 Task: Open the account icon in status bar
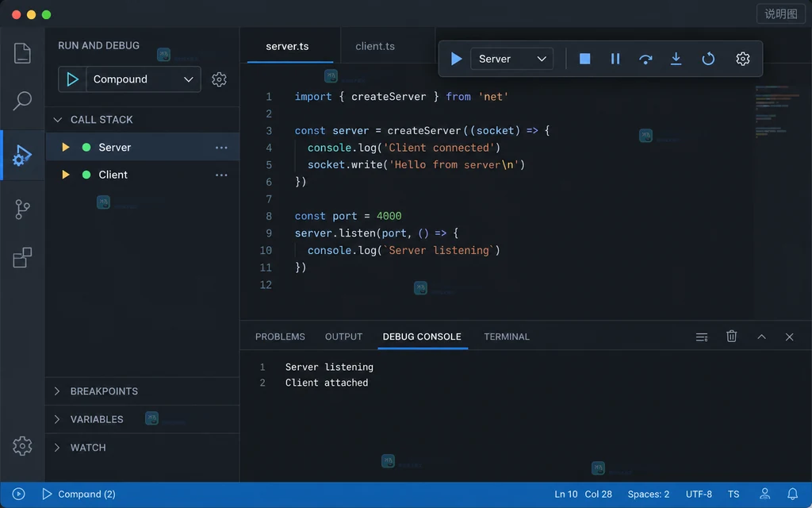765,494
